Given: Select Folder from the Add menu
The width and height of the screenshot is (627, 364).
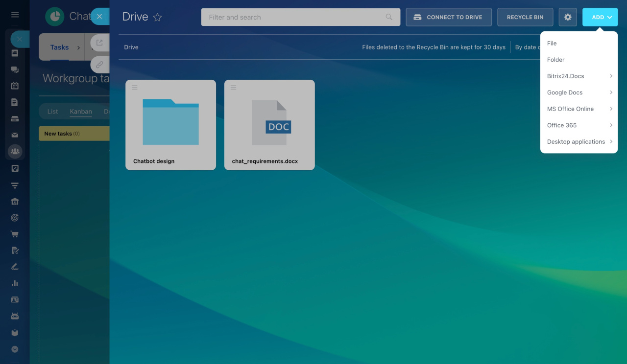Looking at the screenshot, I should coord(556,60).
